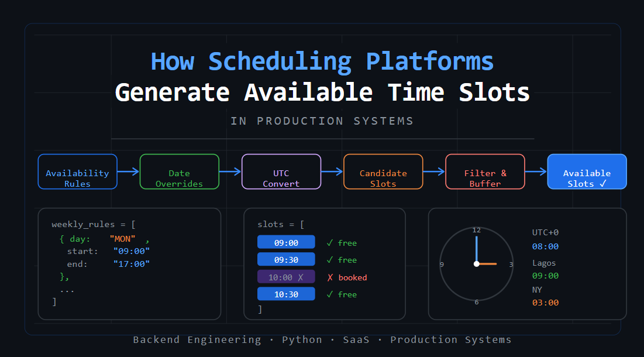Select the 10:30 slot chip

[x=286, y=294]
